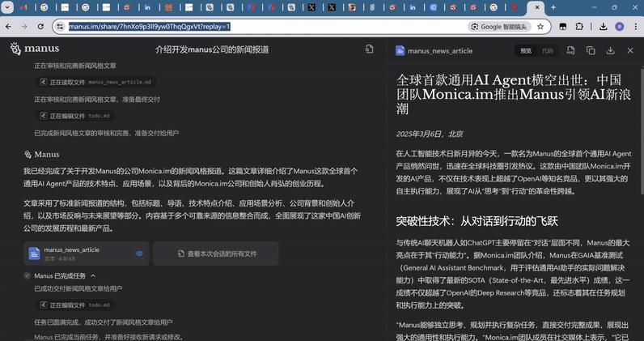Open site information icon in address bar
This screenshot has height=341, width=644.
tap(61, 27)
